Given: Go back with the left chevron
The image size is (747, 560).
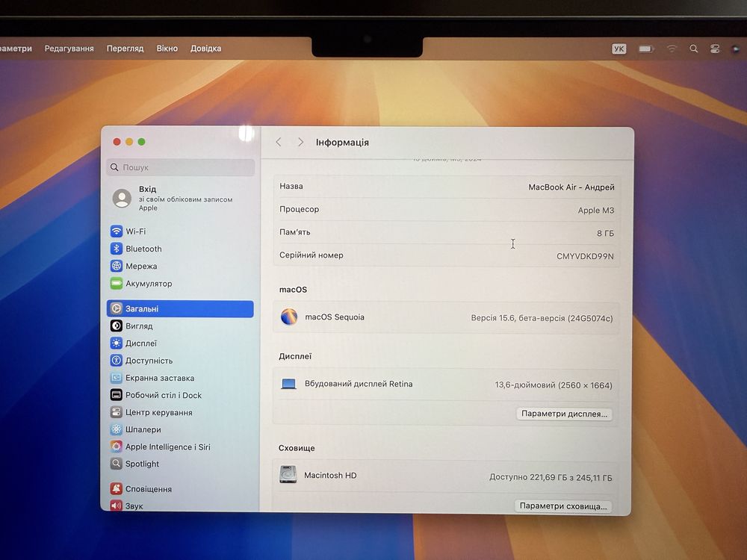Looking at the screenshot, I should click(x=279, y=142).
